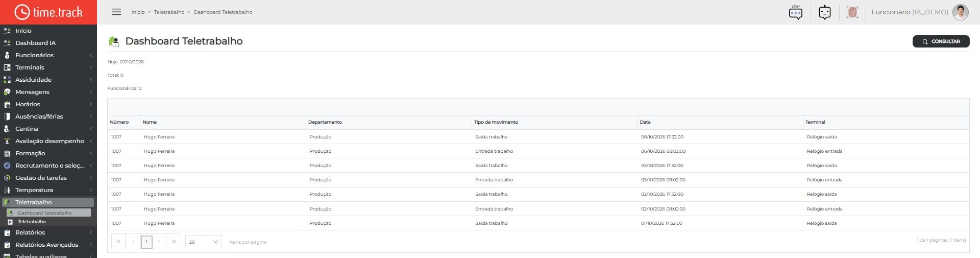Open the user avatar profile picture

(x=961, y=12)
